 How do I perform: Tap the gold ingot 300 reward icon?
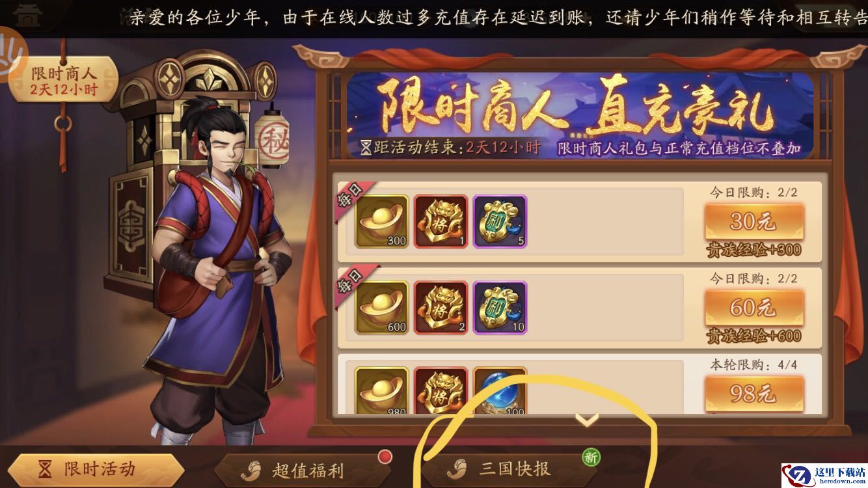point(381,221)
